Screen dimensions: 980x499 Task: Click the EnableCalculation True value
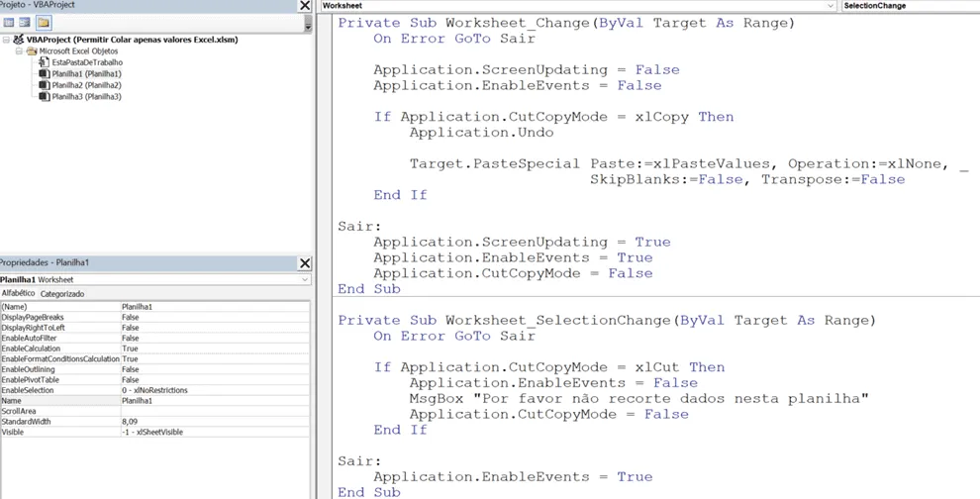215,349
